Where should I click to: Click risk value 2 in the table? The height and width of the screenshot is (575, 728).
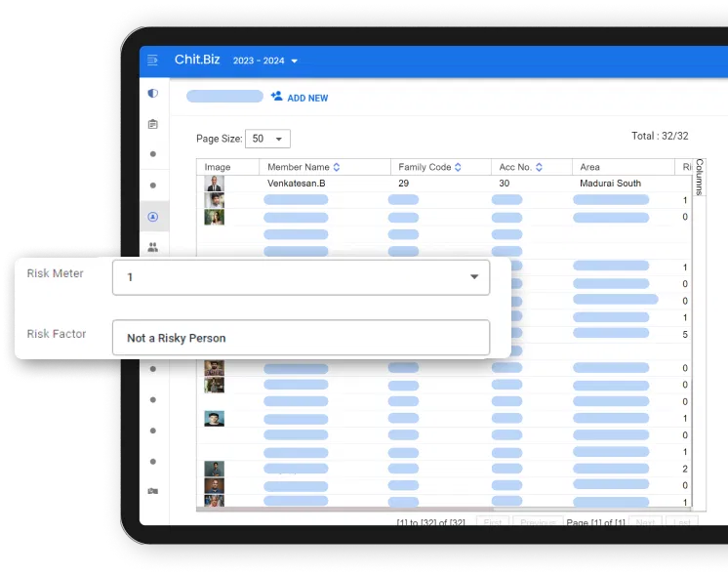(685, 470)
